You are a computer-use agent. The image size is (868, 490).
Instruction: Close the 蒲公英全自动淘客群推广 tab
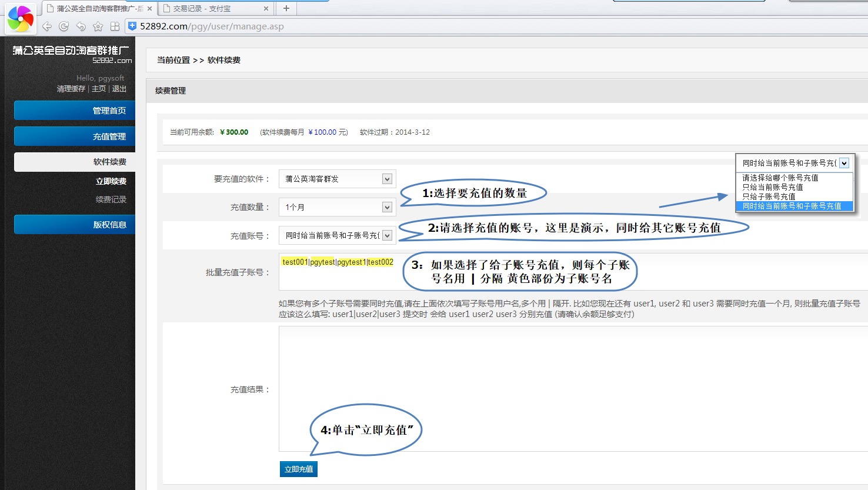150,9
